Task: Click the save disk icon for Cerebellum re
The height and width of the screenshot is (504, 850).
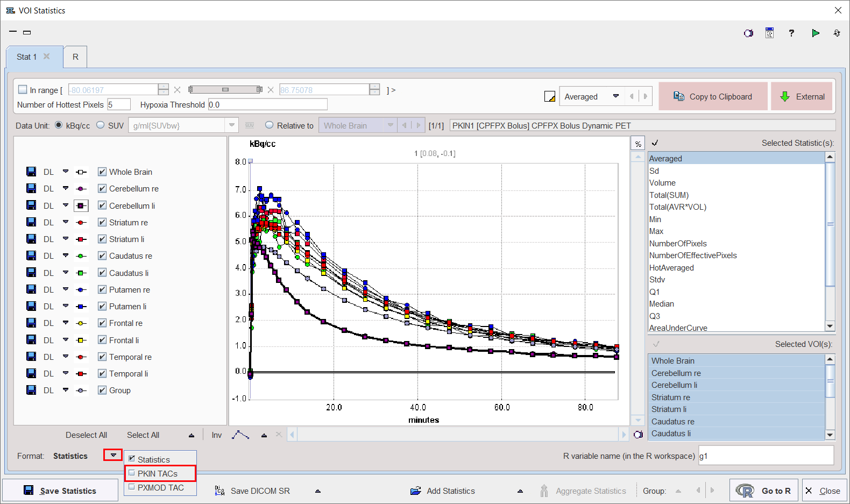Action: pos(31,188)
